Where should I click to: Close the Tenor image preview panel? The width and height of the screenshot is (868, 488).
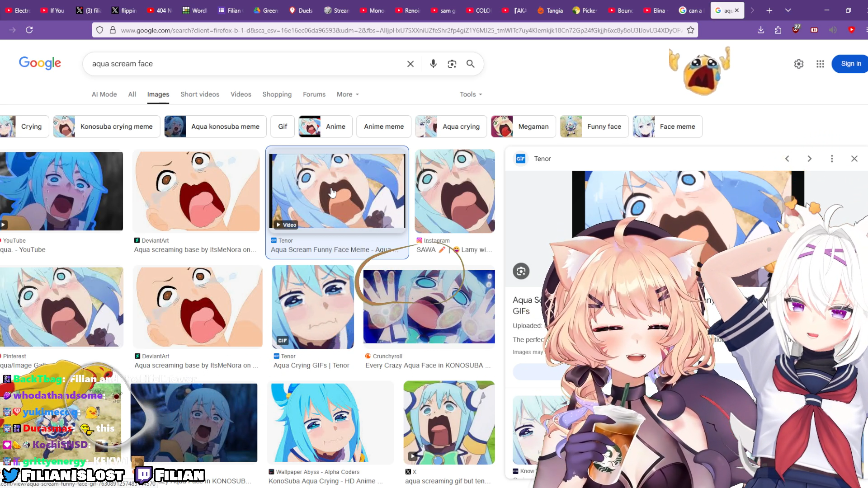pyautogui.click(x=854, y=159)
